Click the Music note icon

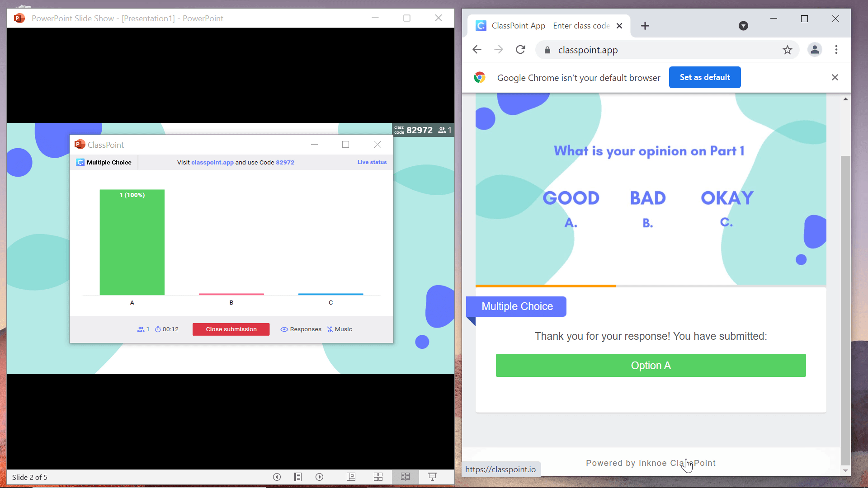[330, 329]
